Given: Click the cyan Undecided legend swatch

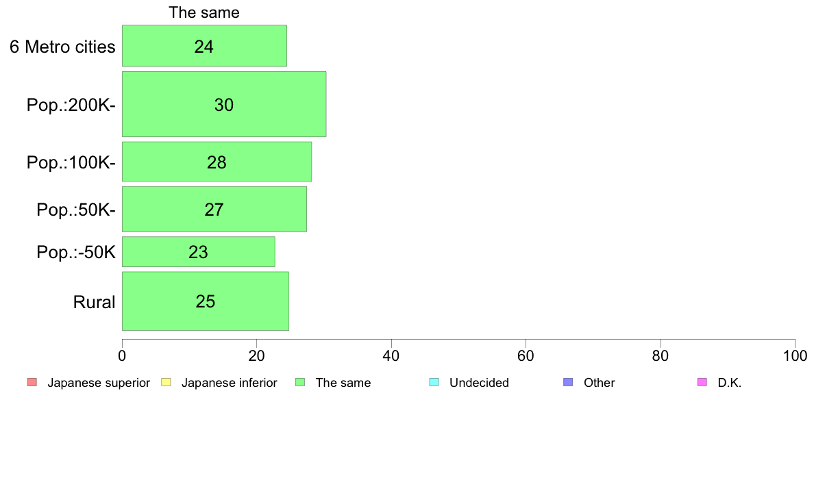Looking at the screenshot, I should coord(434,383).
